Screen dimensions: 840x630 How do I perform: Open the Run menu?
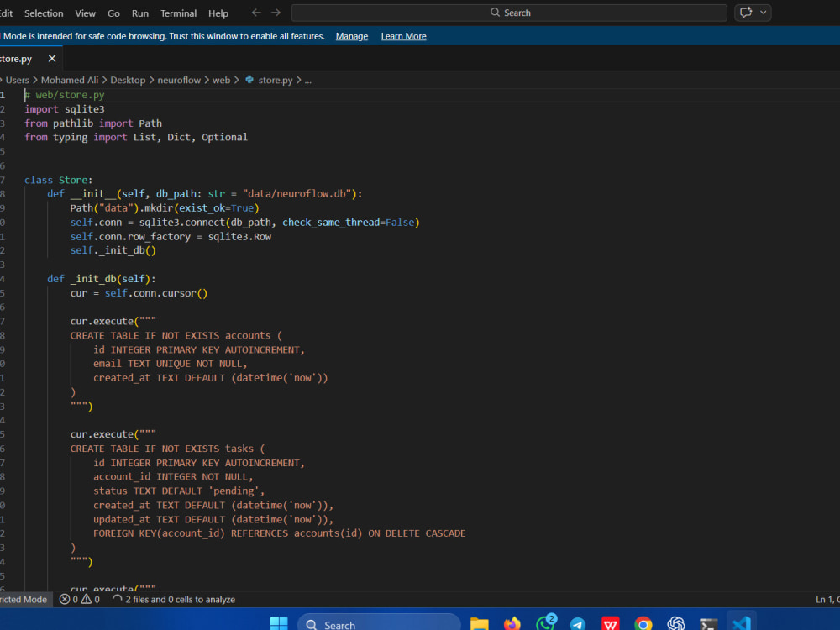[140, 13]
